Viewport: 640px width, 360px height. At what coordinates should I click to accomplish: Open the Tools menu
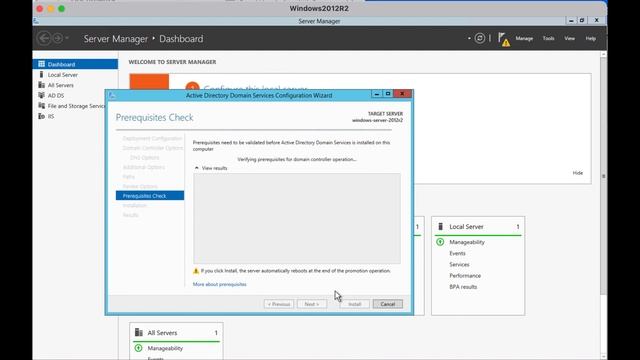coord(548,38)
